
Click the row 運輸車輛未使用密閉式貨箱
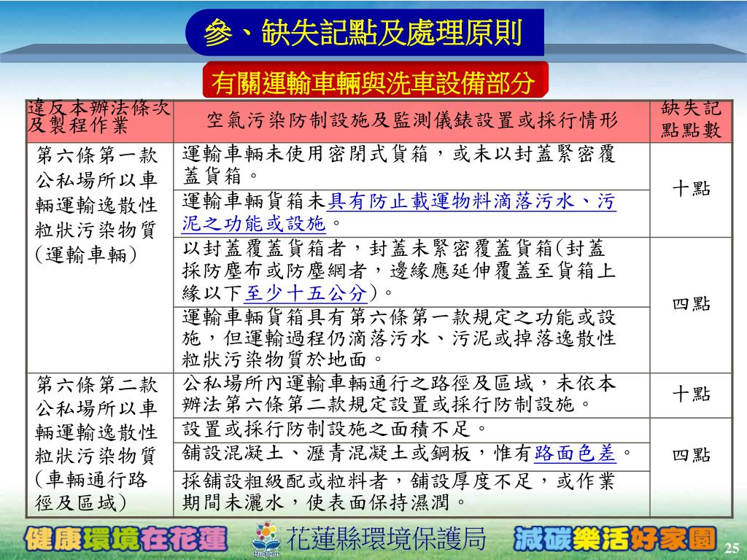point(411,166)
